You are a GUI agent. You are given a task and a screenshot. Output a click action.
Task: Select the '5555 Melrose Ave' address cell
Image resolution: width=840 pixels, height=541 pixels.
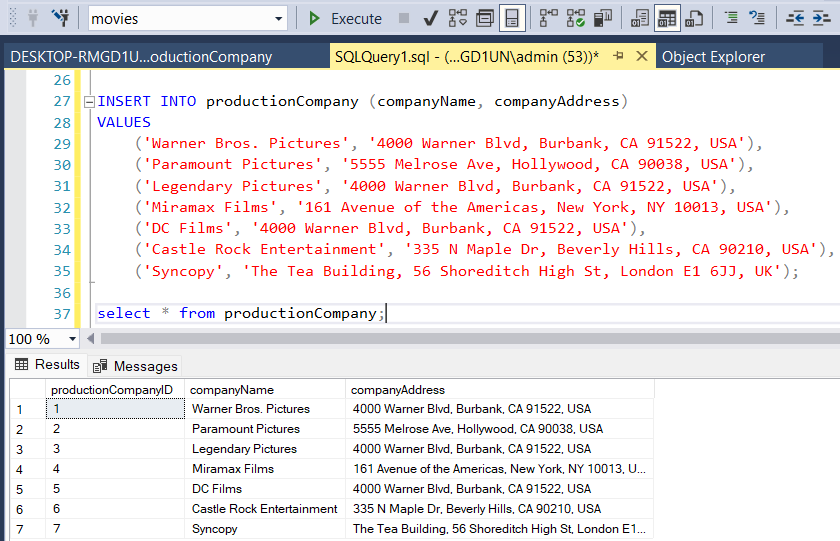click(x=500, y=429)
